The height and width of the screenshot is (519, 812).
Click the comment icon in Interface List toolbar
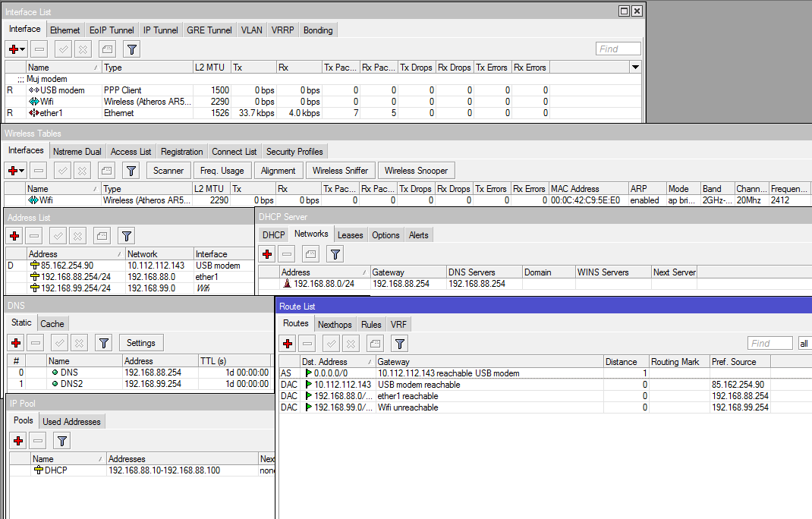(107, 49)
